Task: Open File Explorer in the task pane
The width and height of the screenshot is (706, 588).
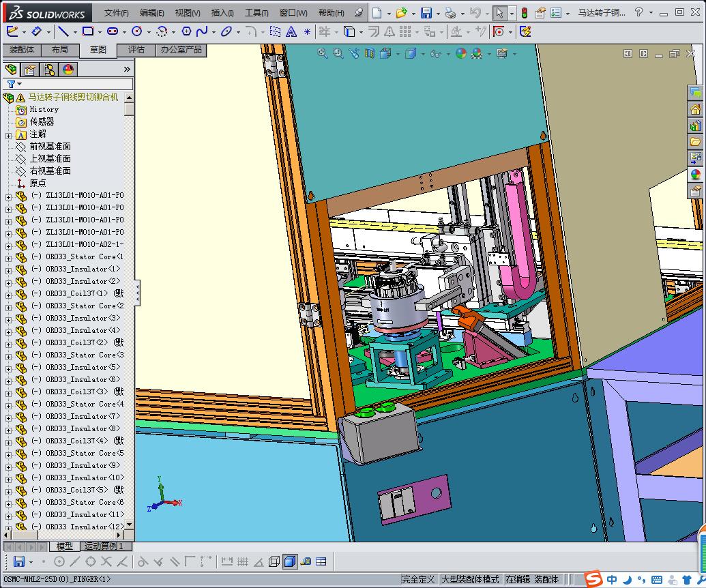Action: (x=695, y=141)
